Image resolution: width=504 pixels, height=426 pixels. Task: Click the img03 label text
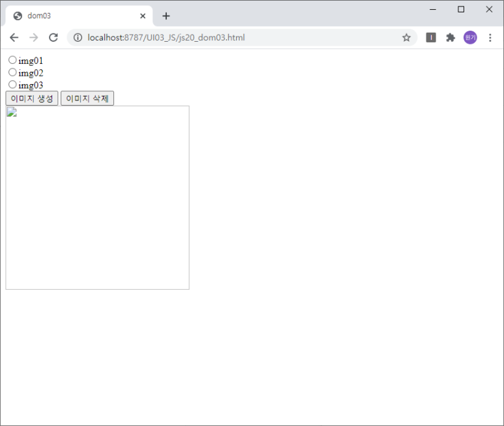(x=31, y=85)
